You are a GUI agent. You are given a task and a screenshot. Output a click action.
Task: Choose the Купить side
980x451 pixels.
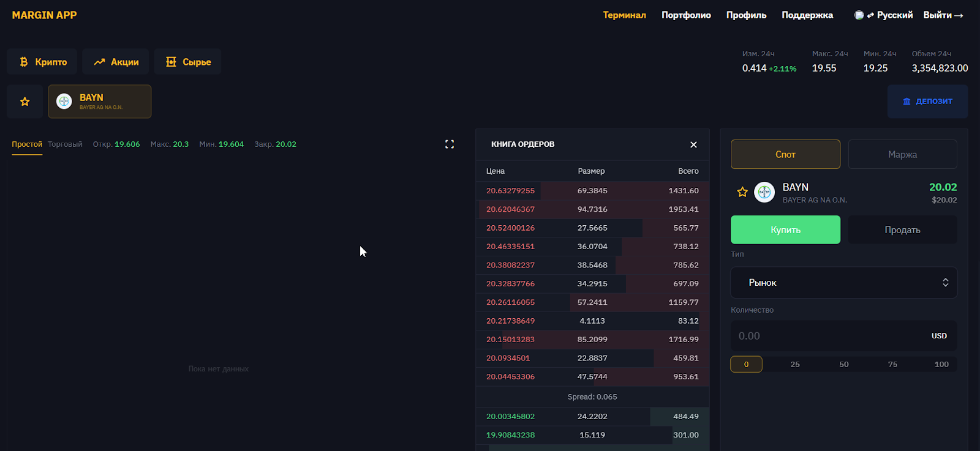click(785, 230)
